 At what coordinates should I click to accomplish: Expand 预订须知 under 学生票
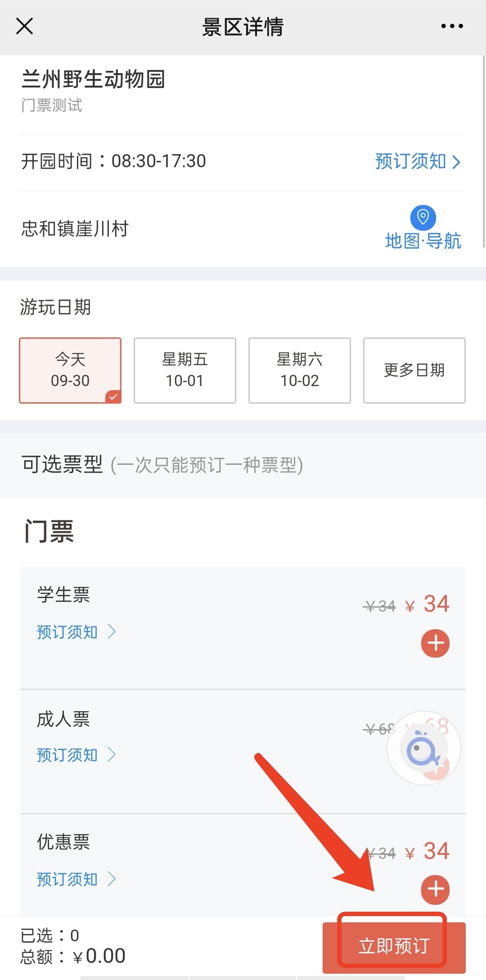pyautogui.click(x=76, y=632)
